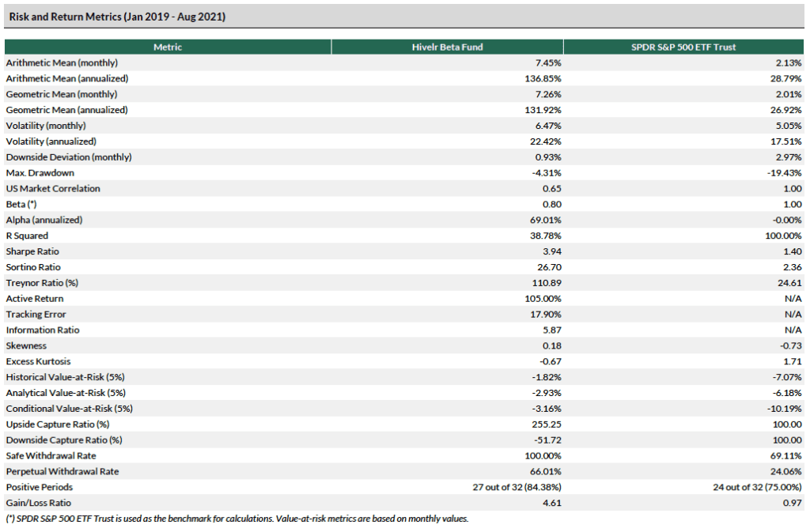The width and height of the screenshot is (810, 532).
Task: Click the 255.25 upside capture value
Action: pyautogui.click(x=547, y=424)
